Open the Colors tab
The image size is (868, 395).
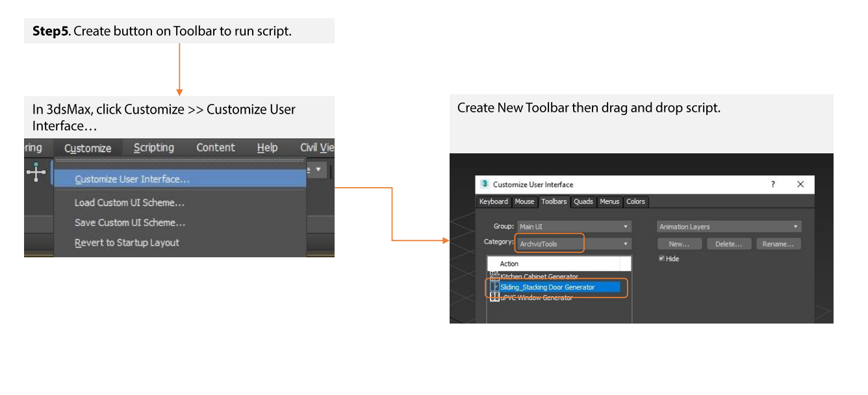635,201
